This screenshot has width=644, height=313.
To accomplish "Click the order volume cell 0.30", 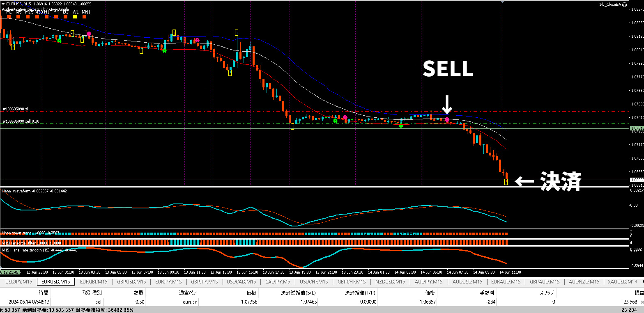I will tap(140, 302).
